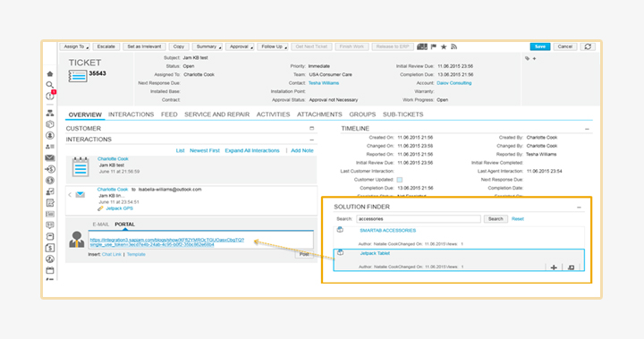Switch to the INTERACTIONS tab
This screenshot has width=644, height=339.
coord(131,114)
